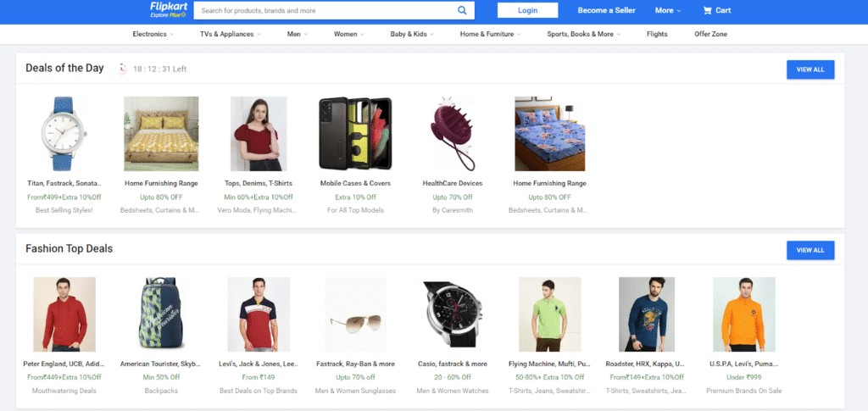Click 'Mouthwatering Deals' text
Viewport: 868px width, 411px height.
pyautogui.click(x=64, y=391)
